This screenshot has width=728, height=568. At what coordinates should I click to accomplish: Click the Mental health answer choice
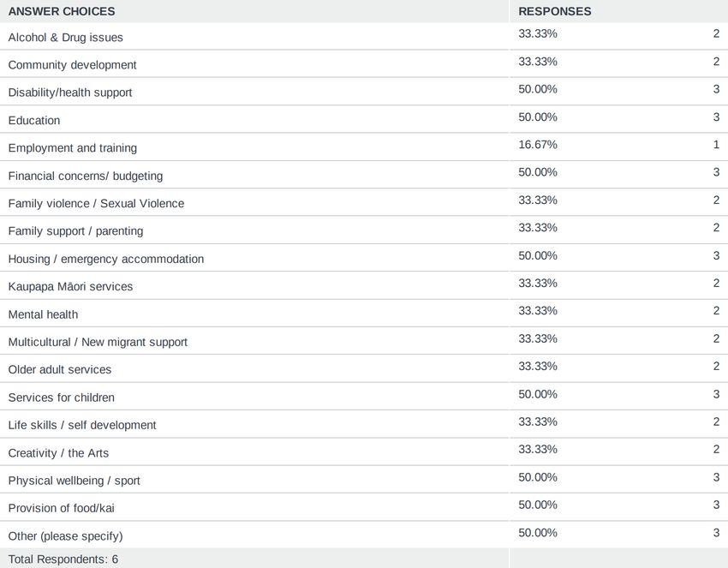click(x=43, y=314)
